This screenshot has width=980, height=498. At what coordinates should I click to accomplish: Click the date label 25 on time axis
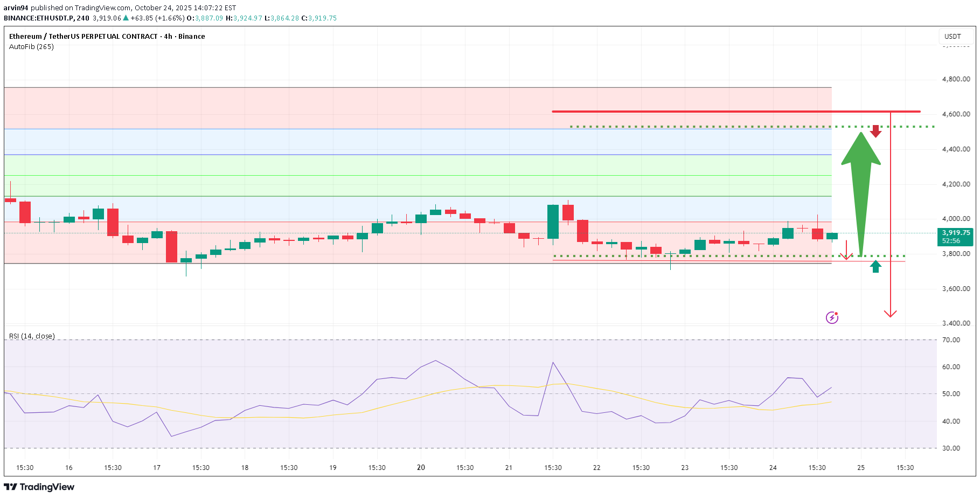861,467
